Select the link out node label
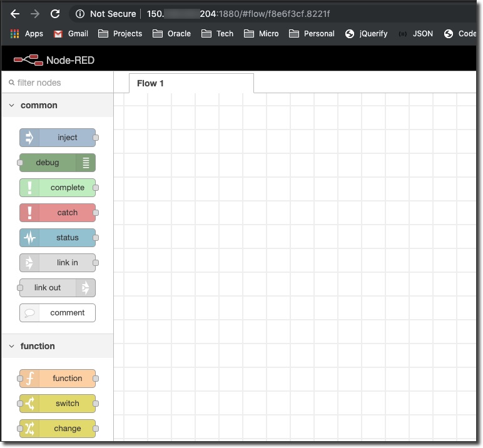The image size is (483, 448). click(x=48, y=288)
